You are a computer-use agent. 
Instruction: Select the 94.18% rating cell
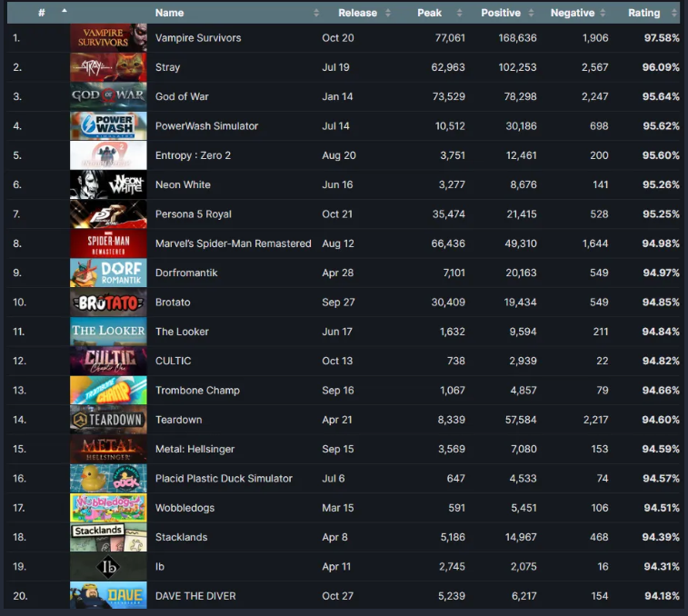[x=662, y=596]
